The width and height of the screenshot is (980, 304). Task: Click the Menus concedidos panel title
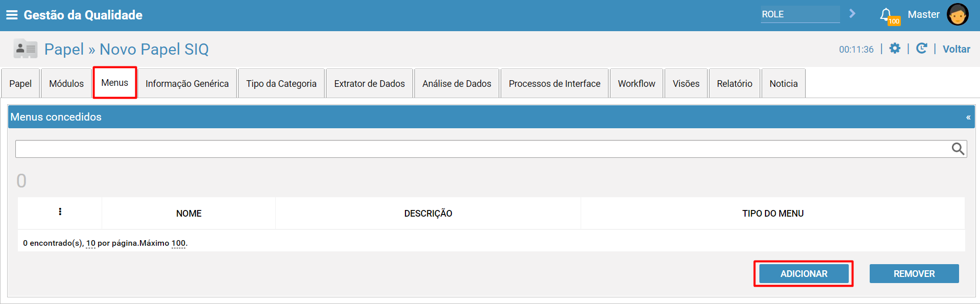56,117
